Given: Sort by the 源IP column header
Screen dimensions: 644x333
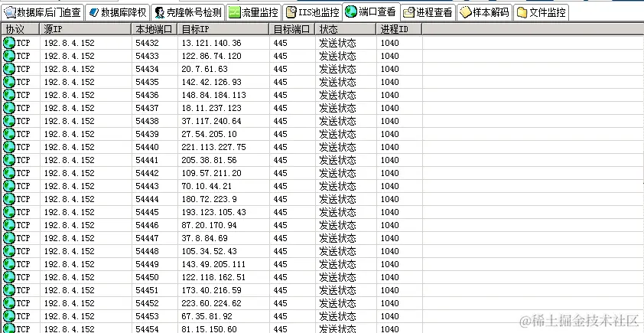Looking at the screenshot, I should [x=86, y=29].
